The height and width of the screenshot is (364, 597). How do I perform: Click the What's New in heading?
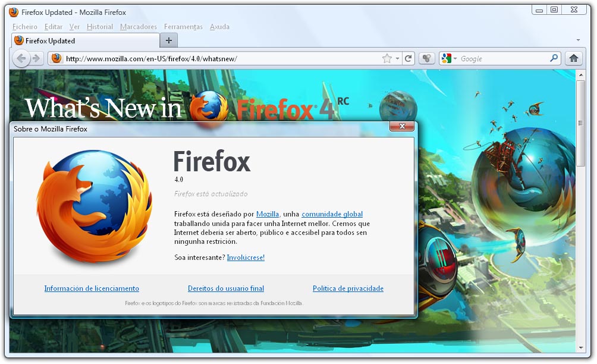[103, 108]
